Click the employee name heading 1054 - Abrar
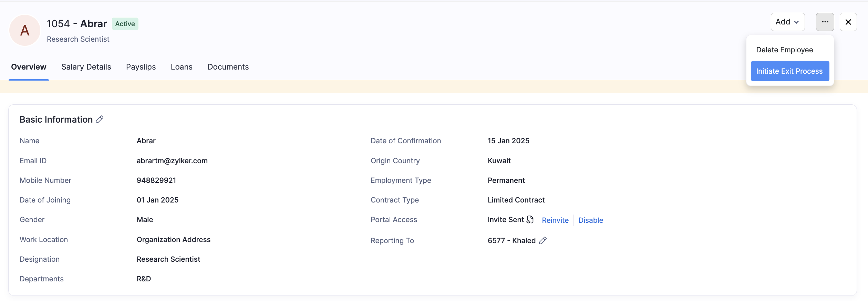This screenshot has width=868, height=301. click(77, 24)
